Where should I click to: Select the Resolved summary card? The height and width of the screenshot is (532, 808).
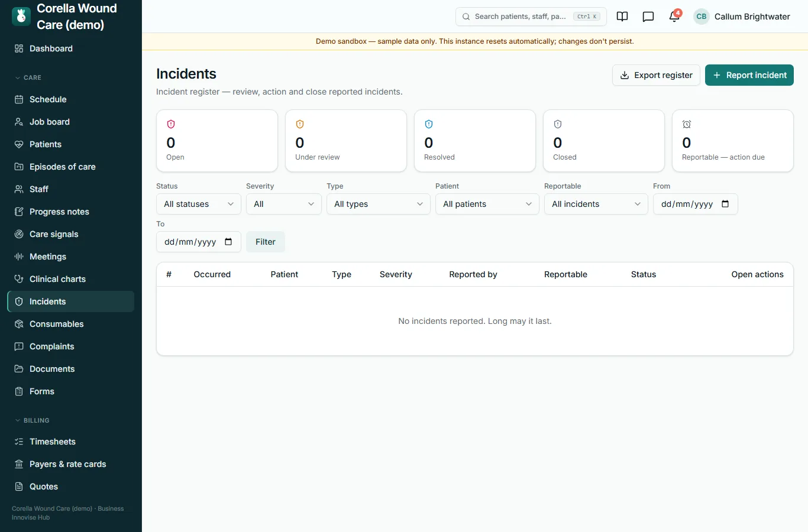point(475,141)
